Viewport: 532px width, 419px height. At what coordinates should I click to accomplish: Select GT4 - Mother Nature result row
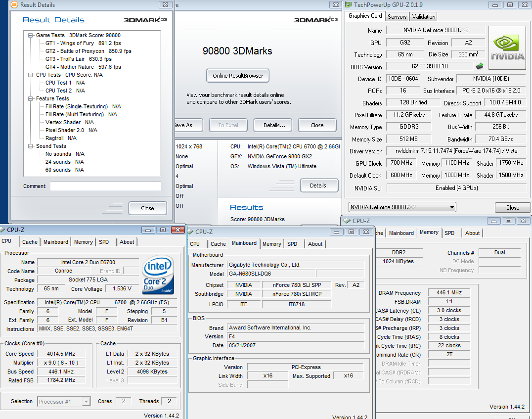[83, 67]
